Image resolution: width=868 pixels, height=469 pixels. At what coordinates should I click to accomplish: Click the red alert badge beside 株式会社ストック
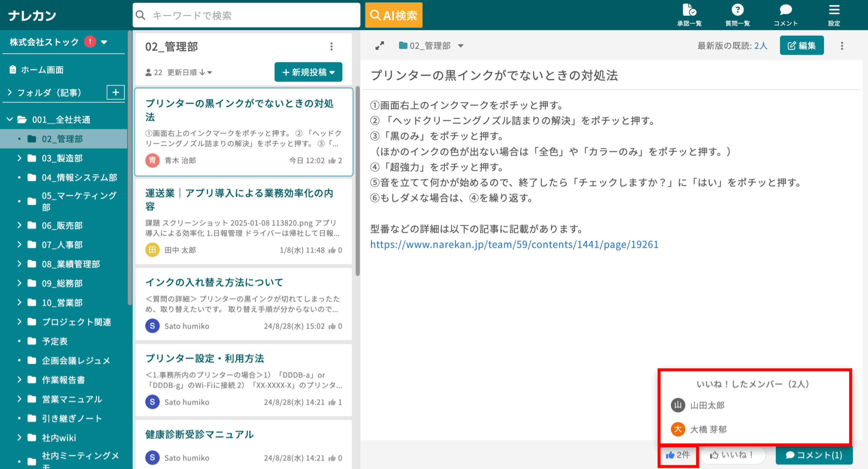click(x=90, y=42)
